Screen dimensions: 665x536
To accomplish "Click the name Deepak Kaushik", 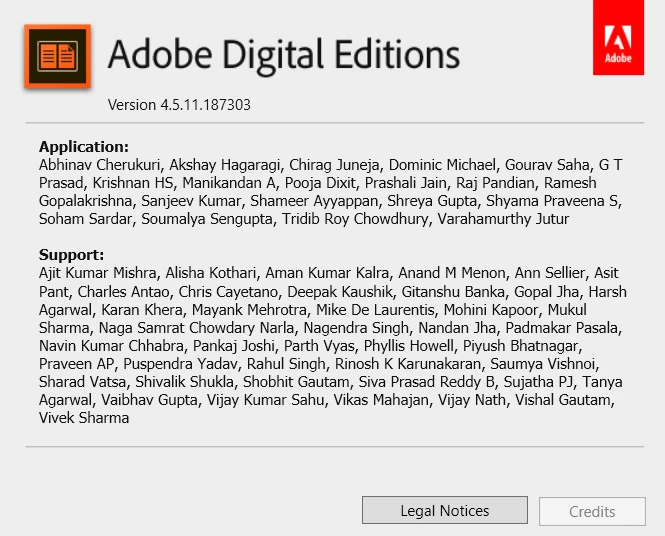I will [340, 292].
